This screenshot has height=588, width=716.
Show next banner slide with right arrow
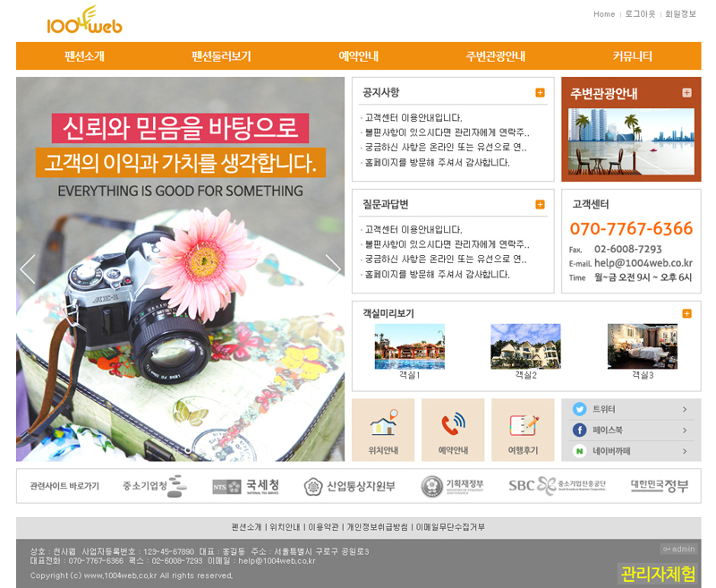tap(333, 268)
